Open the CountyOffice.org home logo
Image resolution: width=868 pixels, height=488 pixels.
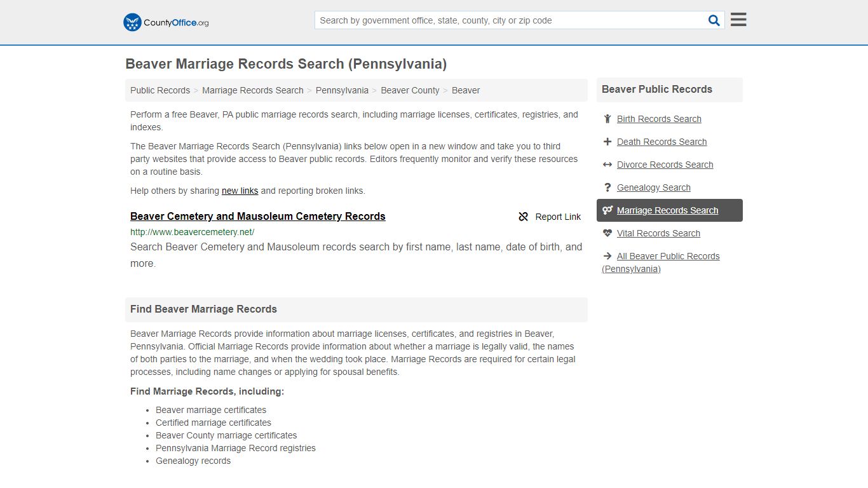[166, 22]
